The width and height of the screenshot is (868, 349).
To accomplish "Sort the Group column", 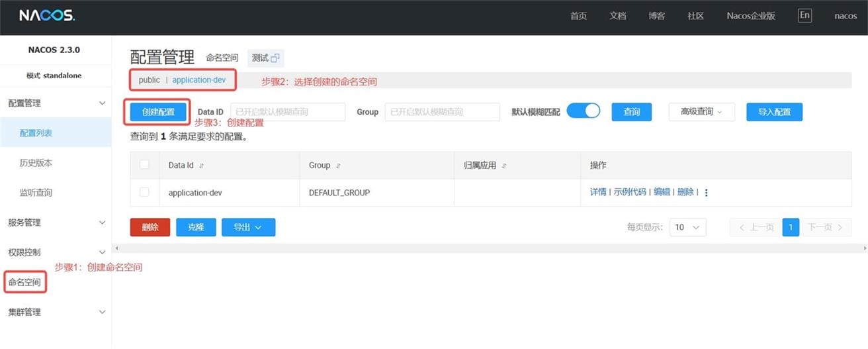I will (339, 166).
